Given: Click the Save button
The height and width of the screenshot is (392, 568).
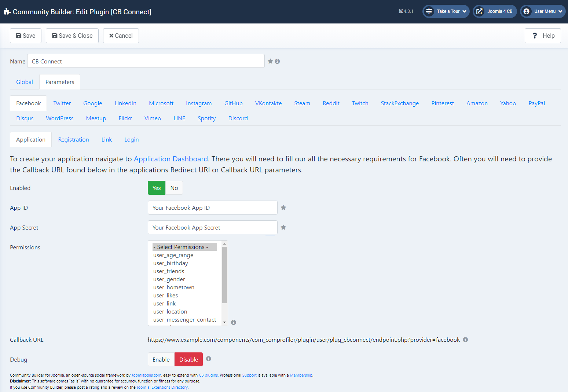Looking at the screenshot, I should (x=26, y=36).
